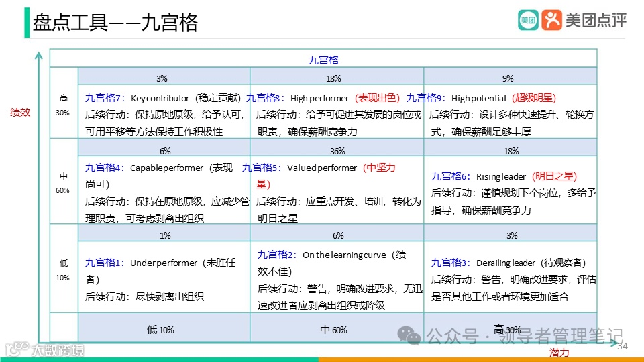Screen dimensions: 644x362
Task: Click the 1% cell above 九宫格1
Action: [x=164, y=233]
